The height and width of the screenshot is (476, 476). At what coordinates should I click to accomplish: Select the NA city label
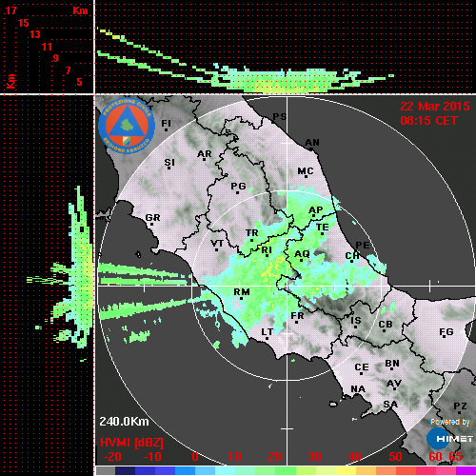(358, 388)
